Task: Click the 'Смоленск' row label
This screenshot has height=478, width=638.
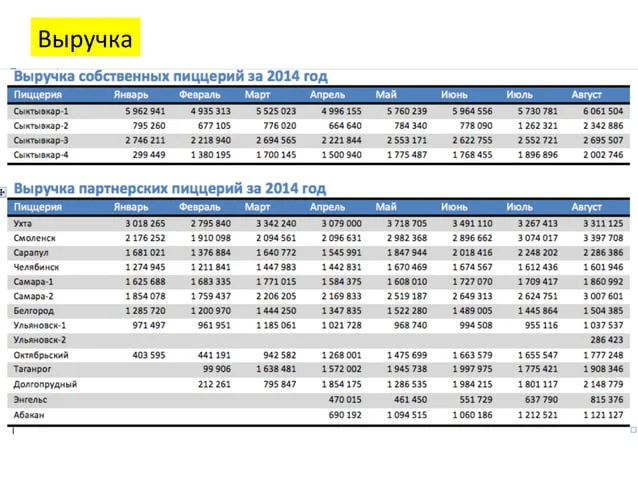Action: 34,238
